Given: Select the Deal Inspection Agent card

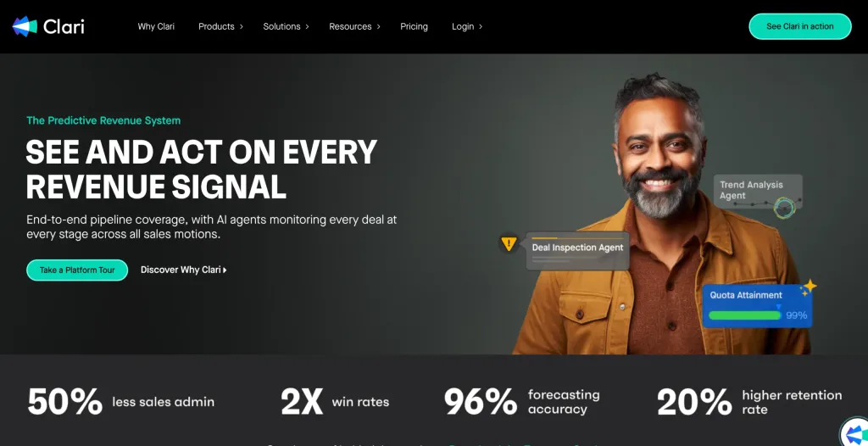Looking at the screenshot, I should (577, 251).
